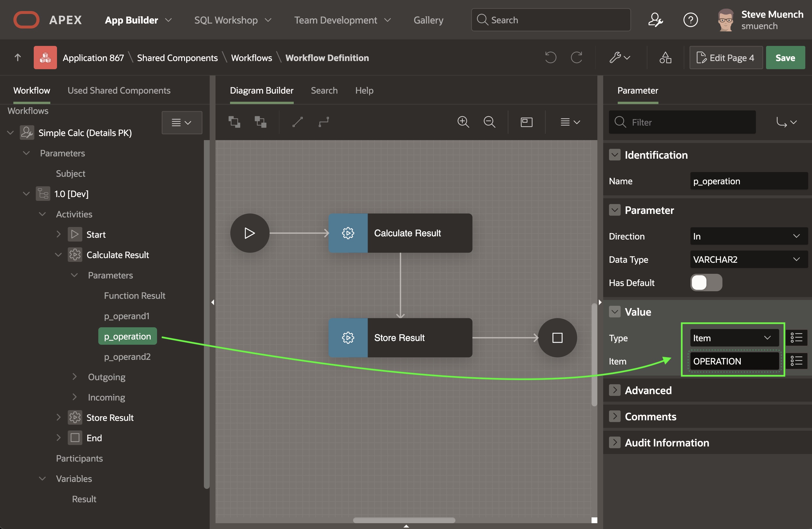Open the Direction dropdown
This screenshot has height=529, width=812.
(749, 236)
